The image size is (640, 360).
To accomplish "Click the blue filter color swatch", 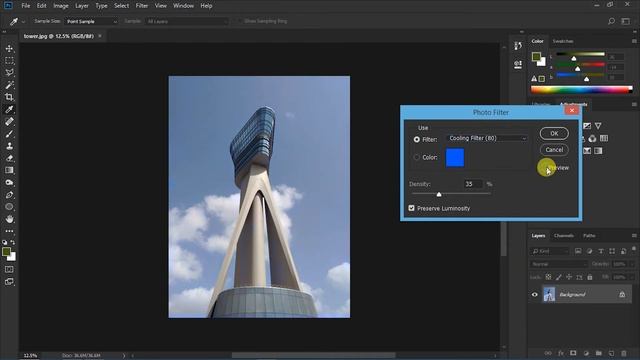I will click(455, 158).
